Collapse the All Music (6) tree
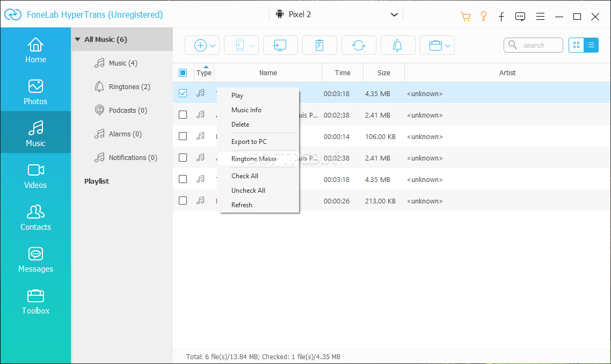The height and width of the screenshot is (364, 611). tap(77, 39)
